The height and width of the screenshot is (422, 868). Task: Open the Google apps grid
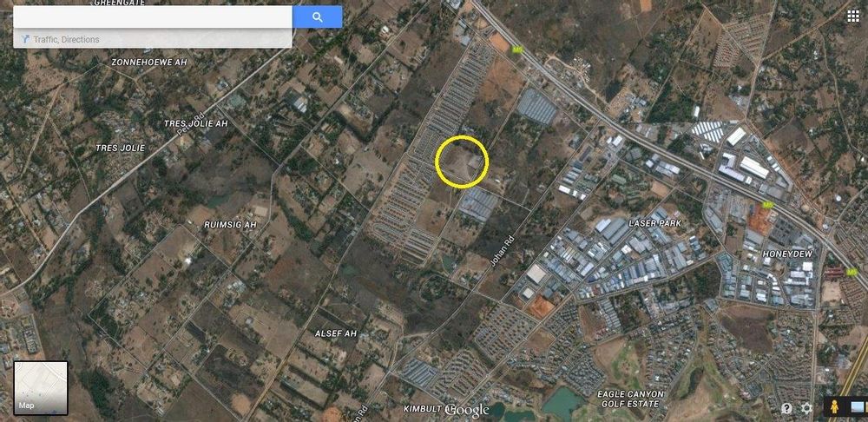pyautogui.click(x=852, y=16)
